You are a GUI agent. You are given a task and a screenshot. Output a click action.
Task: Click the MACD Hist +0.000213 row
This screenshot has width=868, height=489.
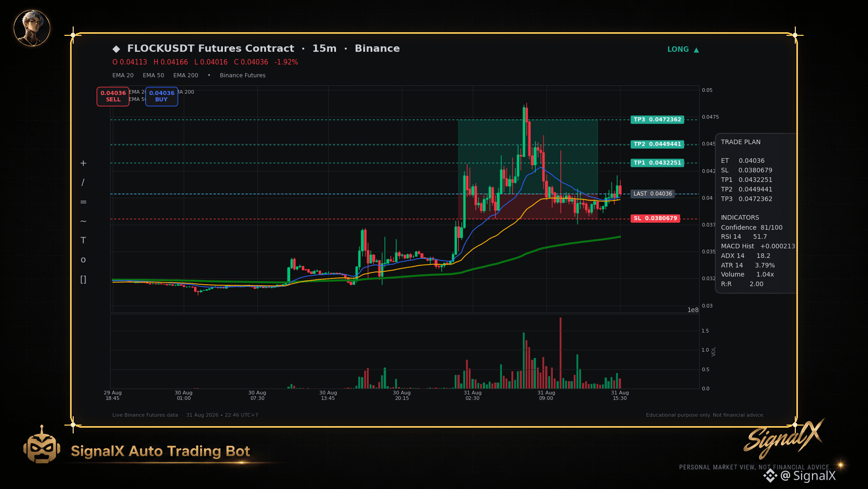click(x=758, y=246)
